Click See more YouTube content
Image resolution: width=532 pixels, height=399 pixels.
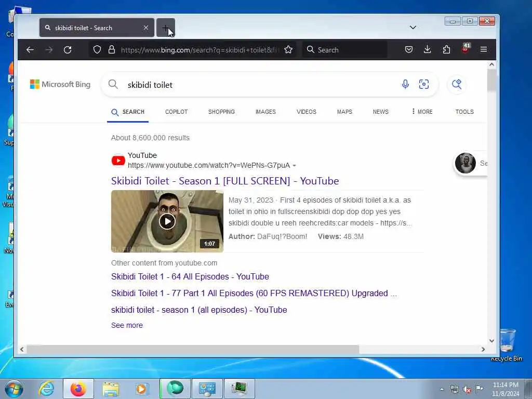point(127,325)
